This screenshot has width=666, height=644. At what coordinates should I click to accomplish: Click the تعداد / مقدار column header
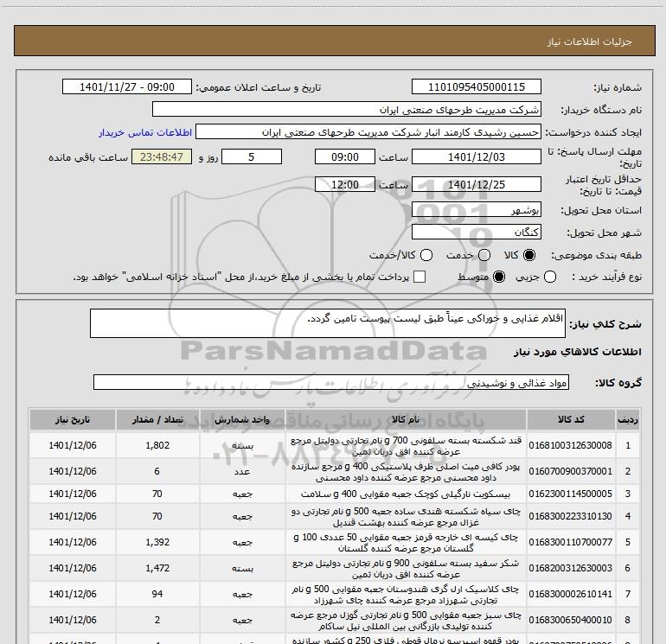(x=157, y=420)
